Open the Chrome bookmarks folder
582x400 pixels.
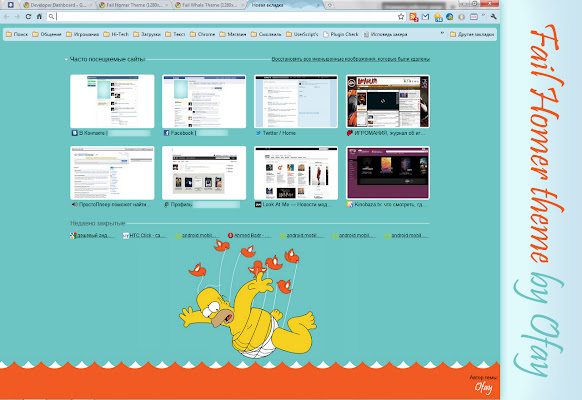202,34
